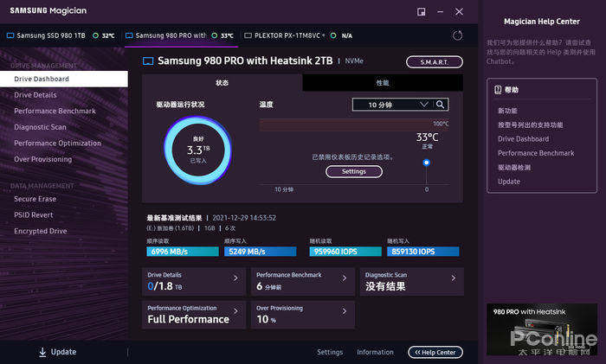The image size is (606, 364).
Task: Click the Update label at bottom left
Action: point(63,352)
